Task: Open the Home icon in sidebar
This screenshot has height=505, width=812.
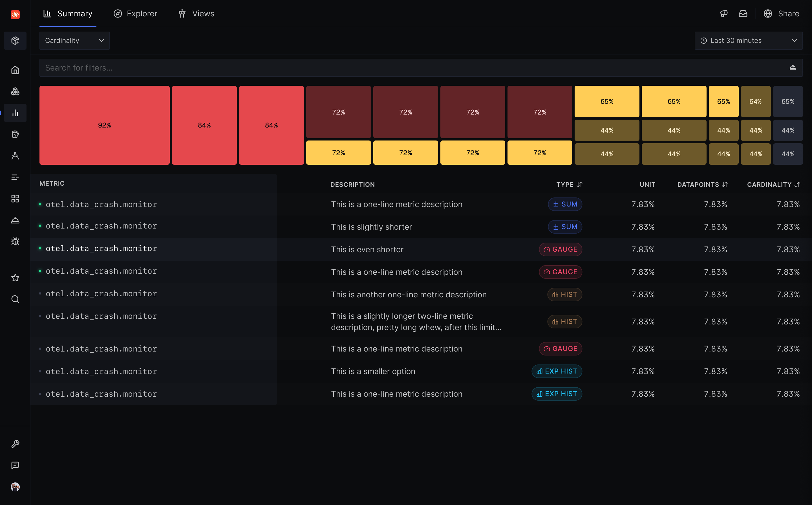Action: tap(15, 70)
